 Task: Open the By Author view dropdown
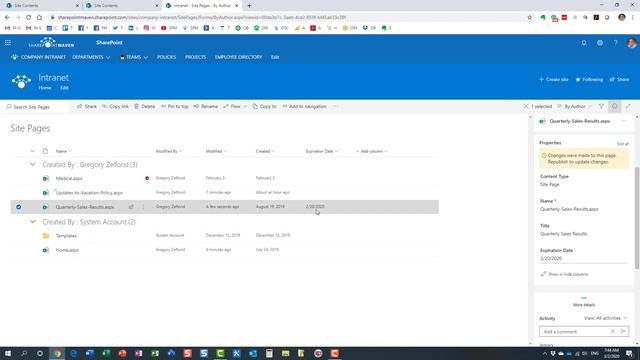pyautogui.click(x=575, y=107)
